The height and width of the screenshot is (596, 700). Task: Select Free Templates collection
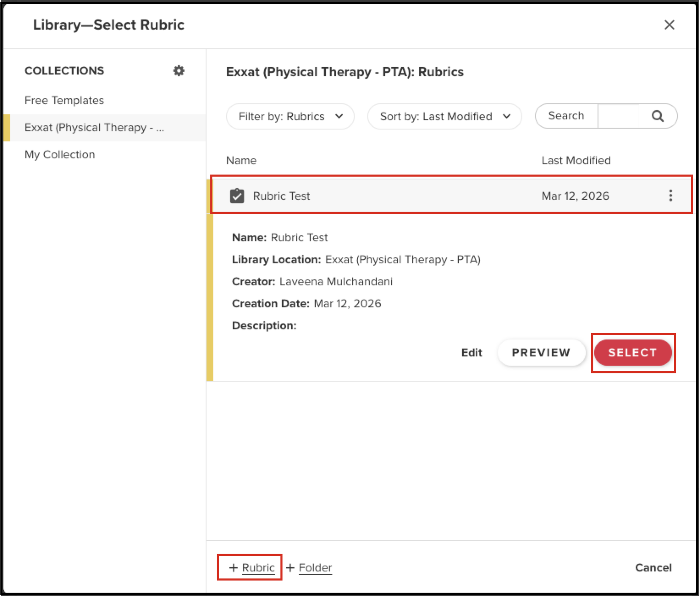pos(64,100)
